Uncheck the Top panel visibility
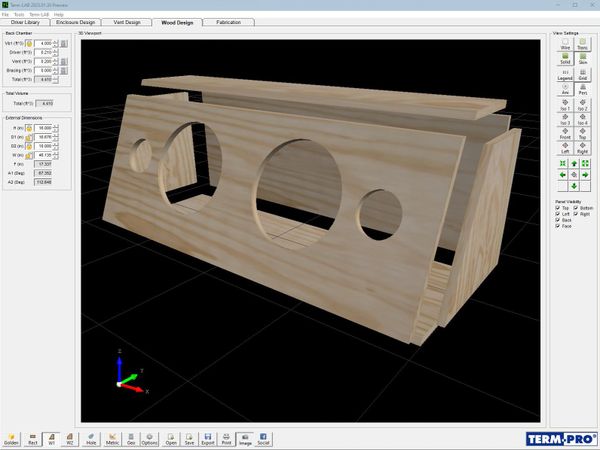Image resolution: width=600 pixels, height=450 pixels. coord(558,208)
